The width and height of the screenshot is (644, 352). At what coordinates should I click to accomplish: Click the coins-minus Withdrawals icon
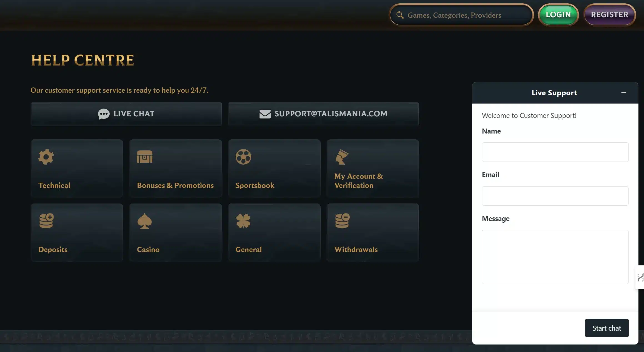point(342,221)
